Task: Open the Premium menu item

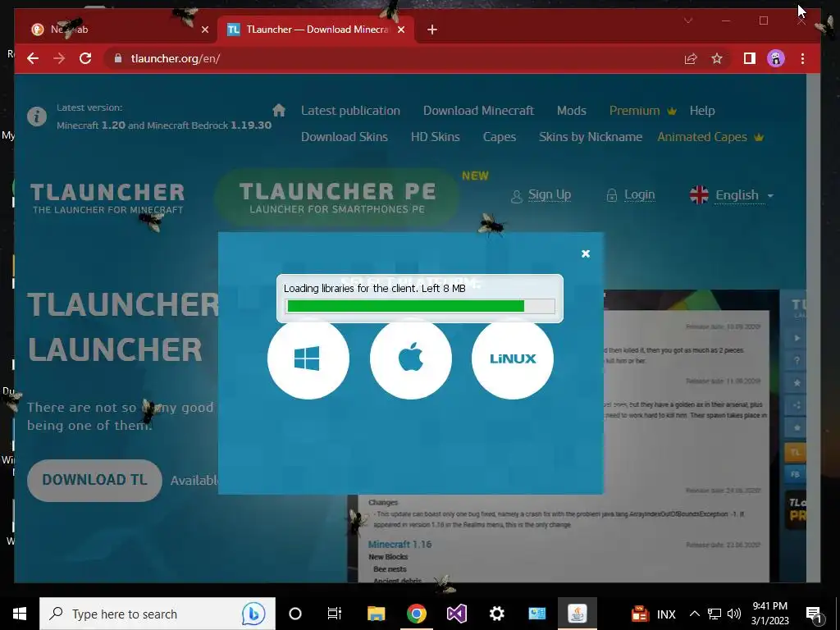Action: pyautogui.click(x=643, y=111)
